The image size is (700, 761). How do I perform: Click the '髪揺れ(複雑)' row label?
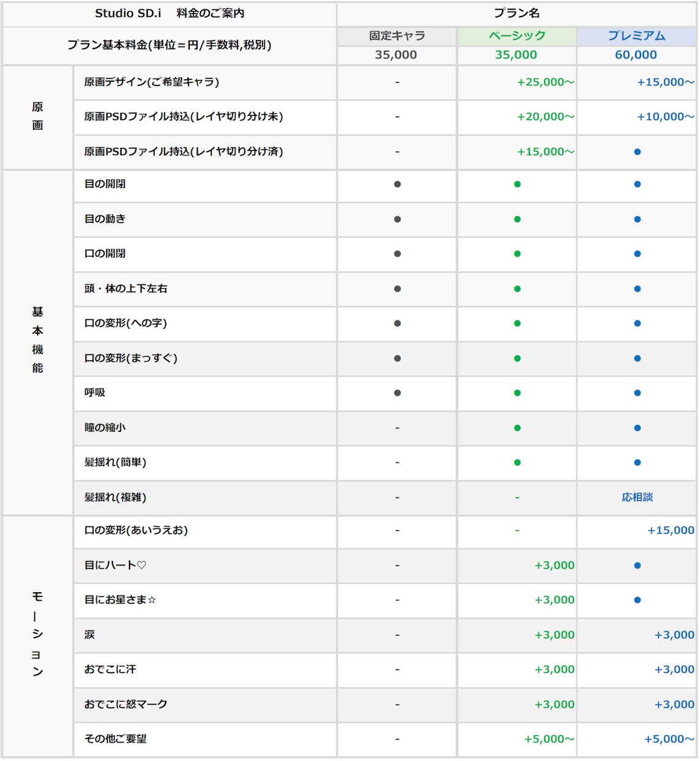(115, 497)
